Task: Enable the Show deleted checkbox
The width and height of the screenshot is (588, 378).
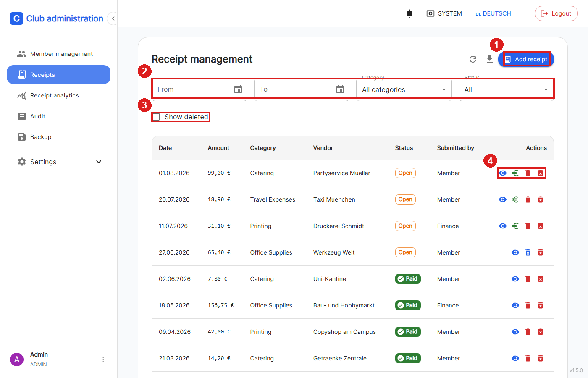Action: [156, 117]
